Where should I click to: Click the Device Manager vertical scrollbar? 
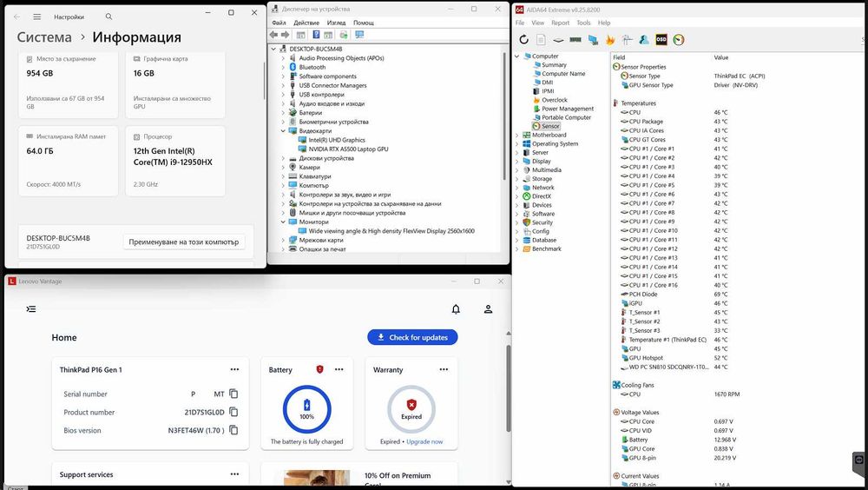505,116
